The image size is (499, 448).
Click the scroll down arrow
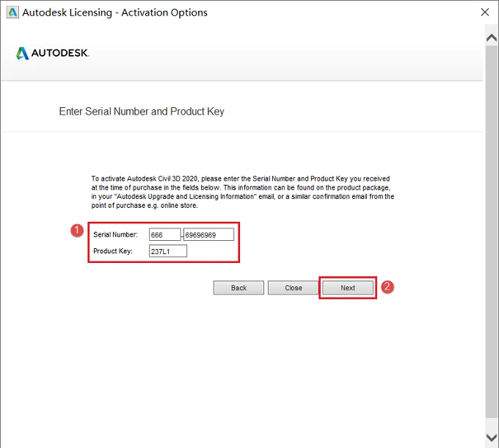492,437
